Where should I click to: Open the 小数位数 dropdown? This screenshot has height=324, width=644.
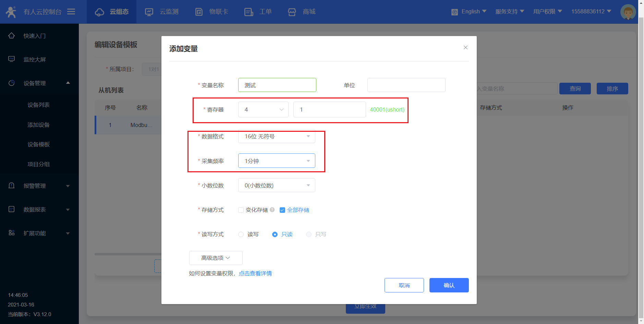click(x=277, y=185)
